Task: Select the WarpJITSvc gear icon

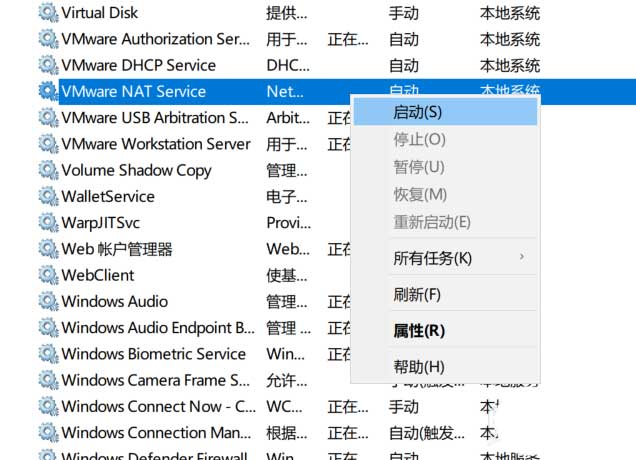Action: (48, 223)
